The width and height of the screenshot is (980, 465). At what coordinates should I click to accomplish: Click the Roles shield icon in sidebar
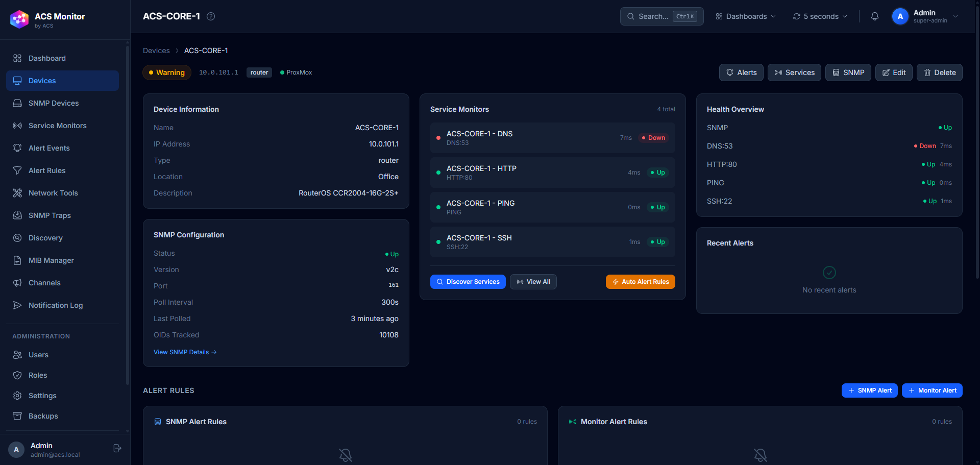pos(17,375)
